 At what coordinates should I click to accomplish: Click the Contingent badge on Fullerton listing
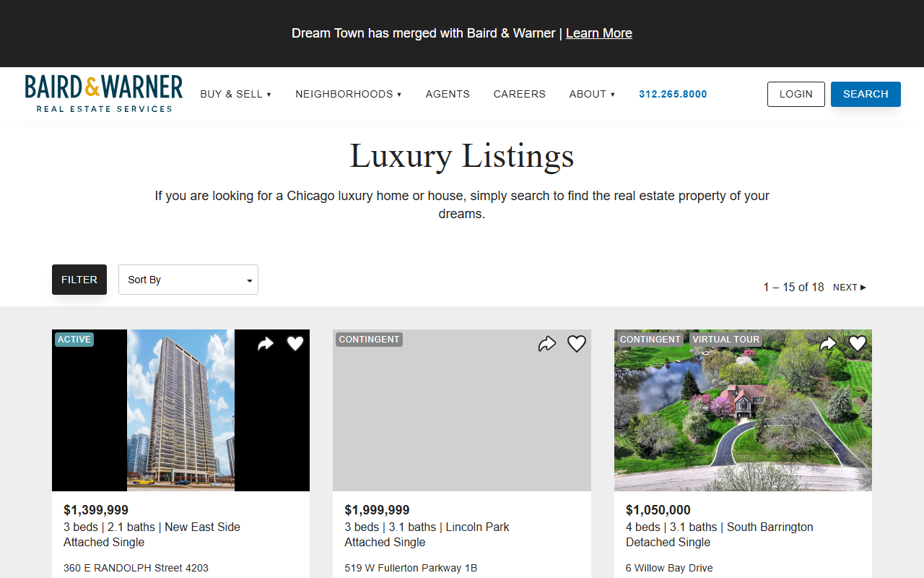click(x=369, y=340)
